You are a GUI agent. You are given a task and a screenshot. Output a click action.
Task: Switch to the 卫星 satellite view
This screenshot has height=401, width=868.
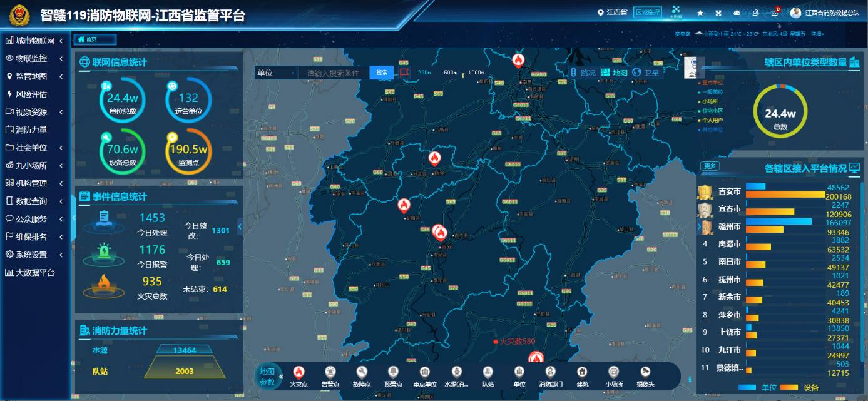[646, 73]
